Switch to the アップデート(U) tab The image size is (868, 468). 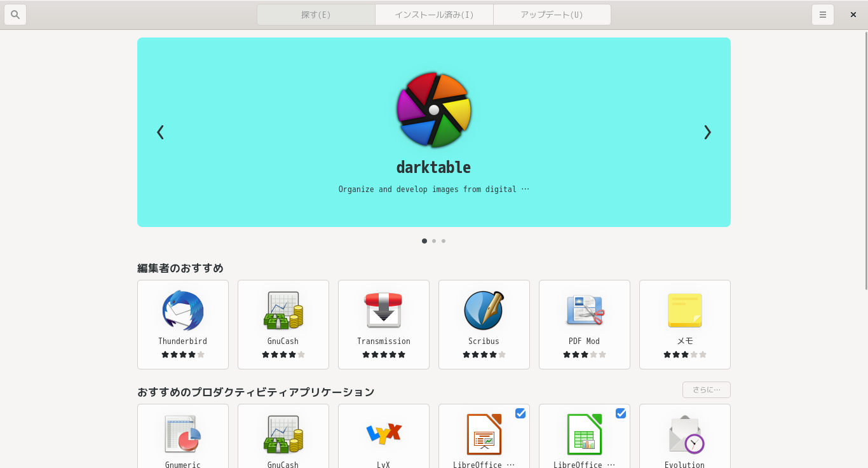(x=552, y=15)
